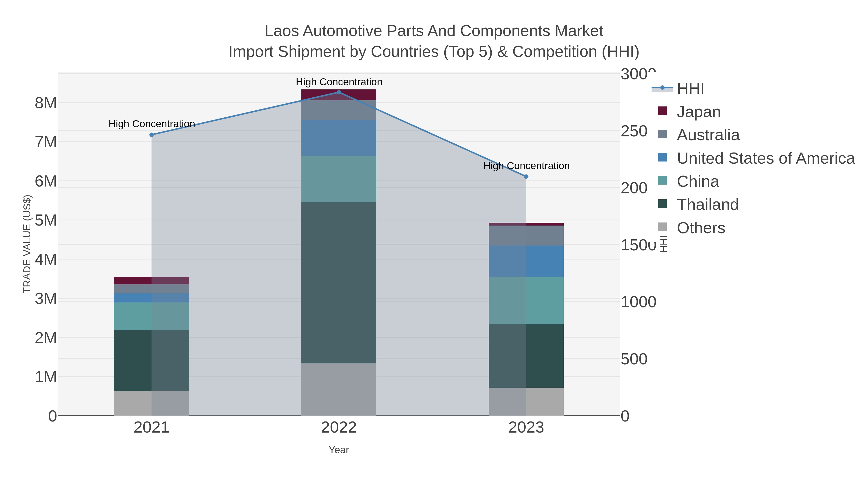This screenshot has height=488, width=868.
Task: Click the Others segment of the 2022 bar
Action: [339, 389]
